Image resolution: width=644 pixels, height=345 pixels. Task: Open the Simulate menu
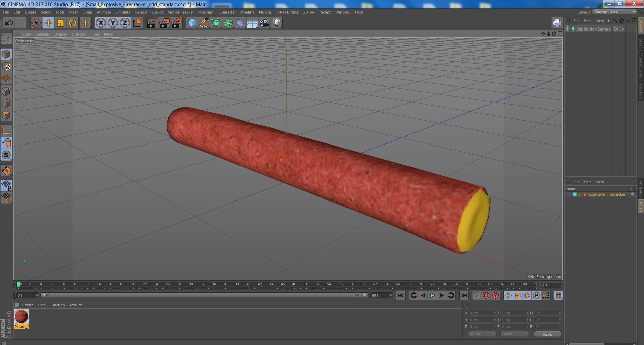click(x=123, y=12)
